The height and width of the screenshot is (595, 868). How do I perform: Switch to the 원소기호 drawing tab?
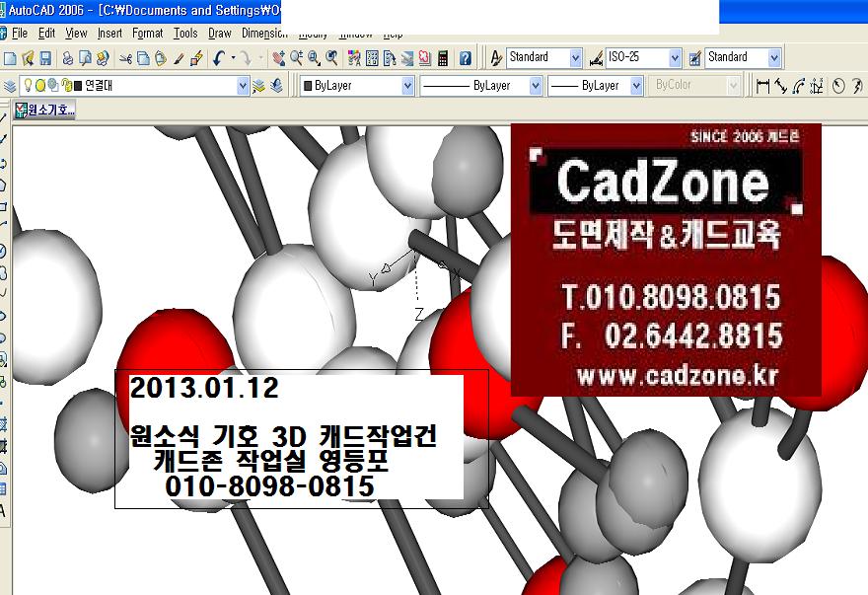pyautogui.click(x=44, y=110)
